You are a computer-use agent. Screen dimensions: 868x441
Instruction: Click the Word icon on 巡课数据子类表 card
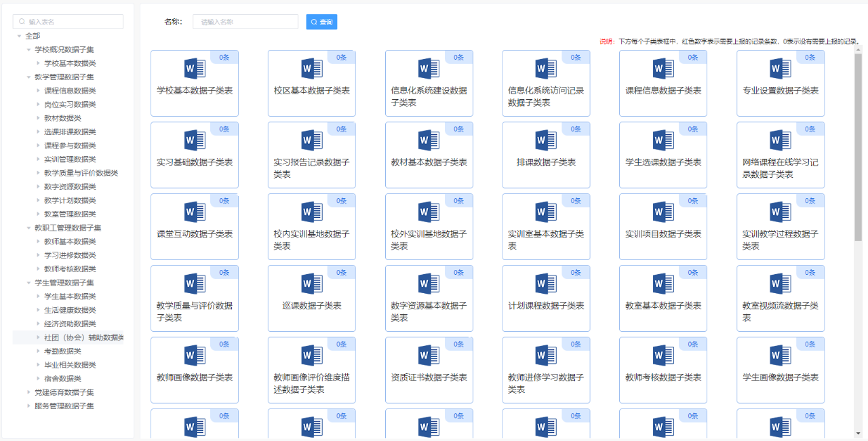(312, 284)
